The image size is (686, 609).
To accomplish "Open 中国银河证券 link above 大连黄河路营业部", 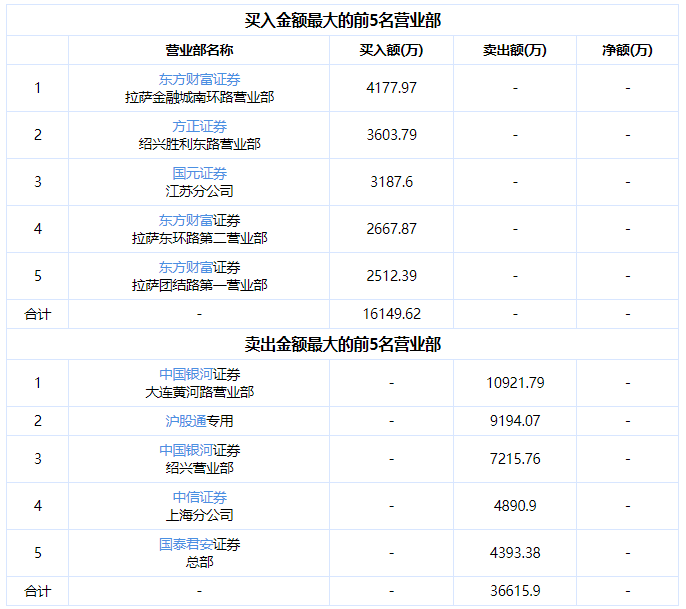I will 199,374.
